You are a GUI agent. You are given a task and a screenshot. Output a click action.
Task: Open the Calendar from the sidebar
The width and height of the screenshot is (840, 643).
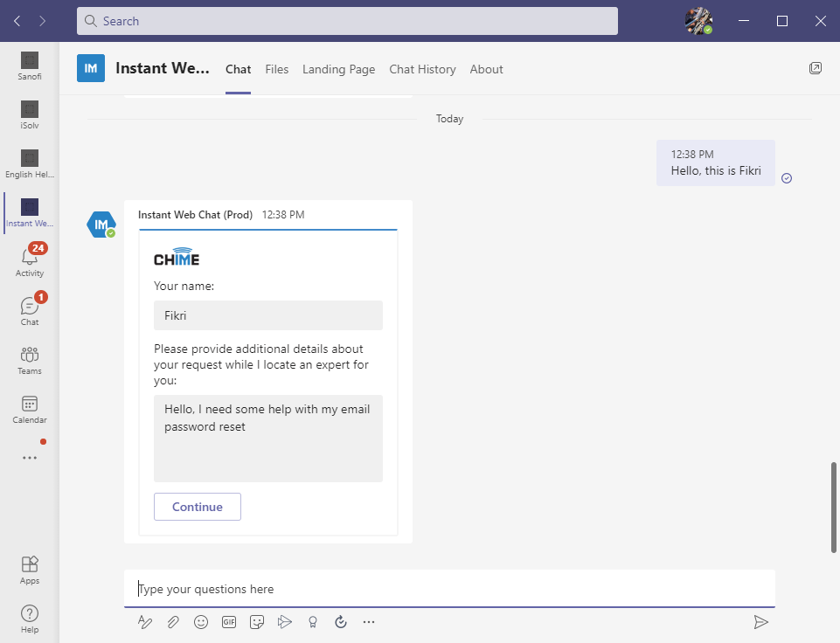(x=29, y=406)
